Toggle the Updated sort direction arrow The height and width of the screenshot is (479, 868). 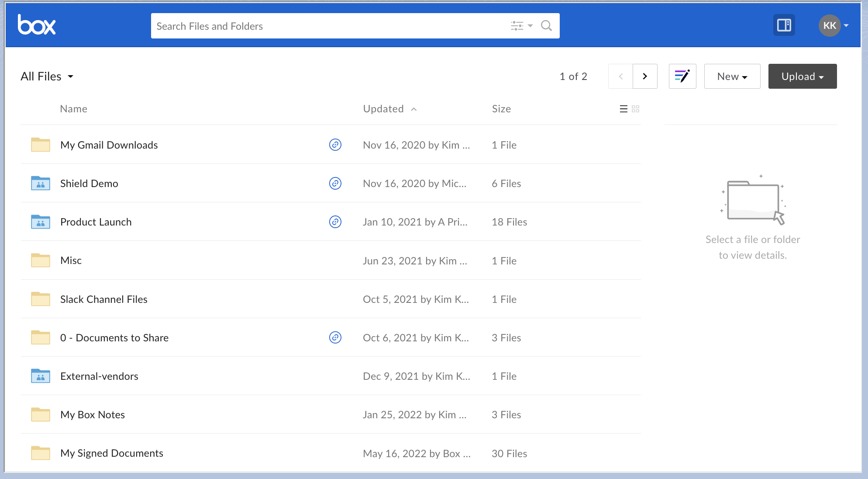coord(414,109)
